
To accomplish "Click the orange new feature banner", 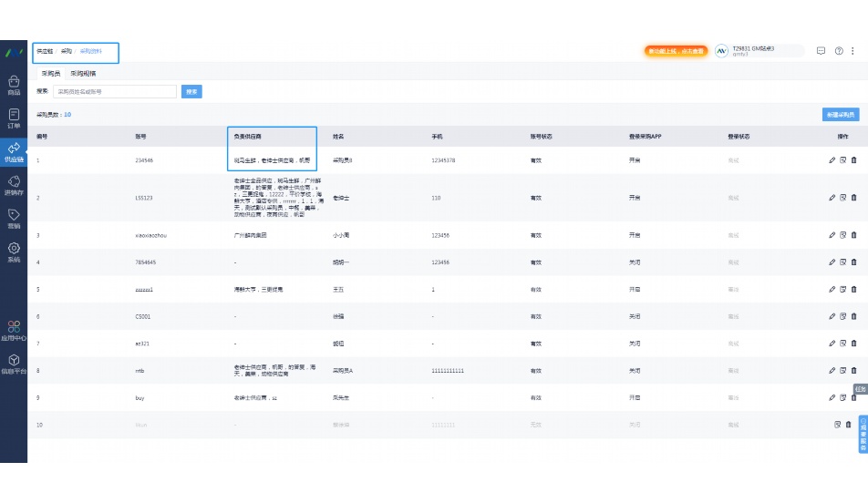I will pos(676,51).
